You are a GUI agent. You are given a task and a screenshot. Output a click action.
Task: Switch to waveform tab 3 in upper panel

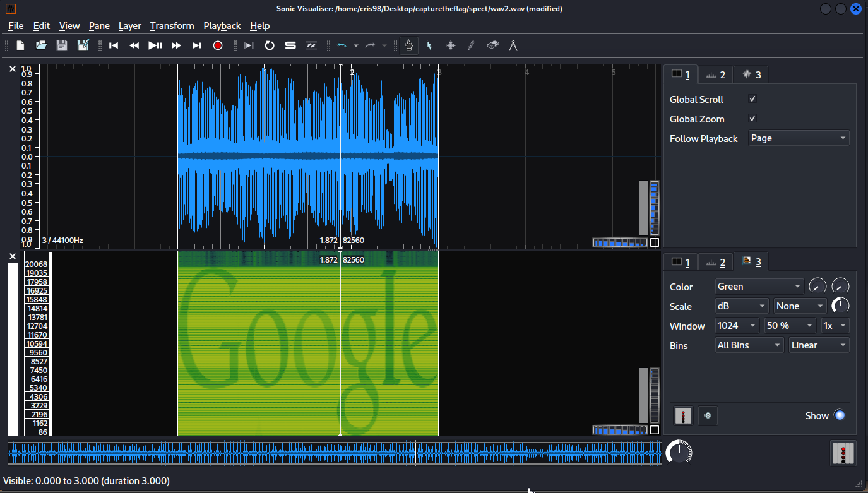tap(751, 75)
